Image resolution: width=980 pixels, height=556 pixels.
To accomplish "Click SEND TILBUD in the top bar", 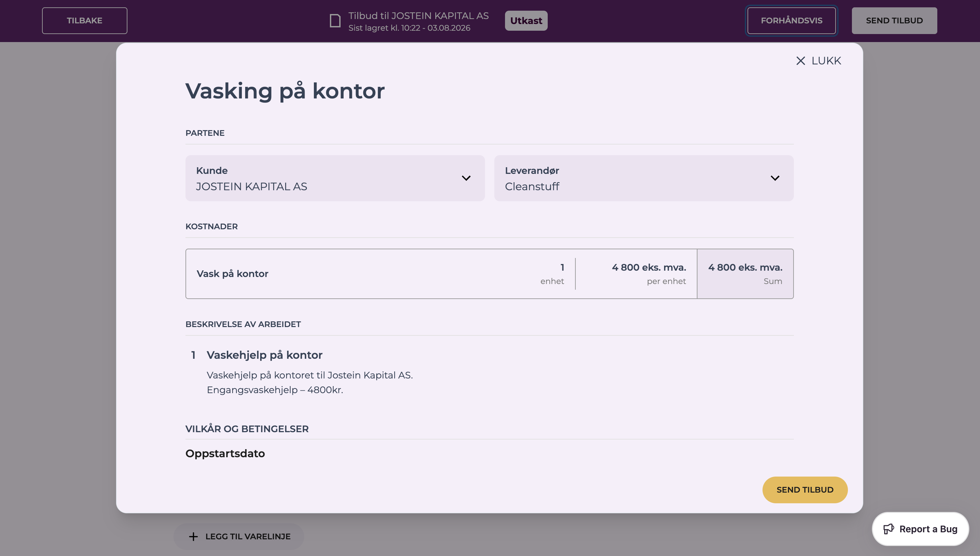I will point(894,21).
